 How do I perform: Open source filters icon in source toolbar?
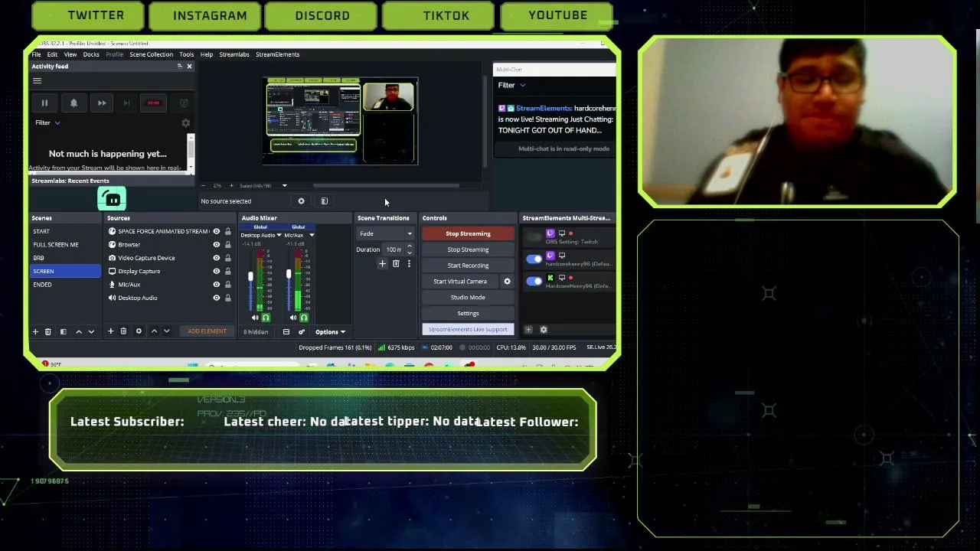[x=324, y=201]
